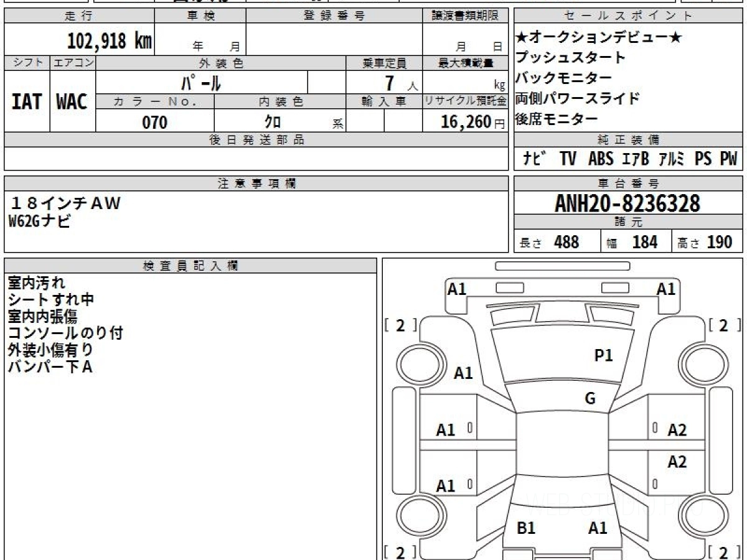Select the color number 070

[155, 123]
